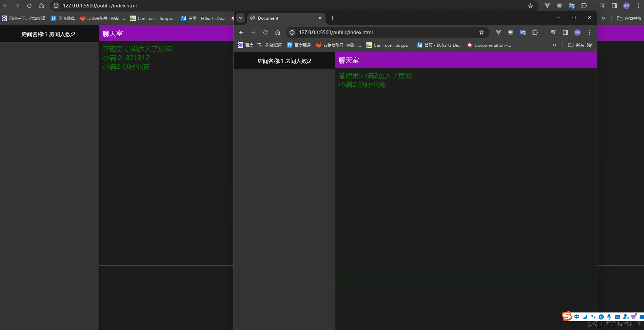
Task: Open the 首页 - ECharts bookmark in the background window
Action: [203, 18]
